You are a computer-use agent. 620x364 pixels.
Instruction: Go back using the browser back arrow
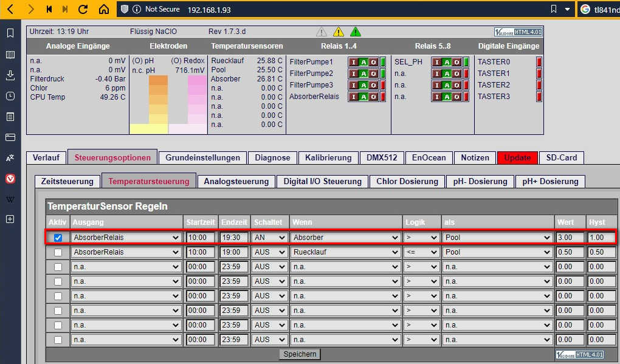click(10, 9)
